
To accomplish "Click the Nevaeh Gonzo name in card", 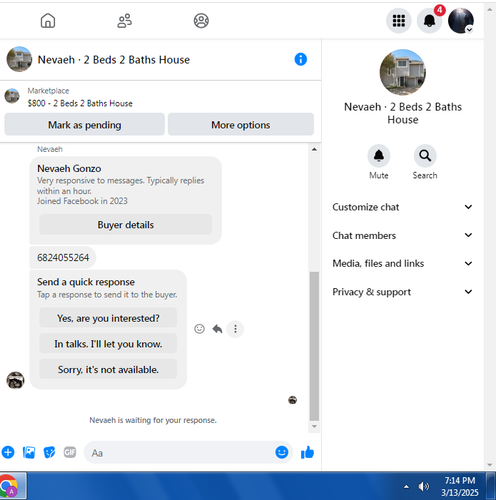I will 69,168.
